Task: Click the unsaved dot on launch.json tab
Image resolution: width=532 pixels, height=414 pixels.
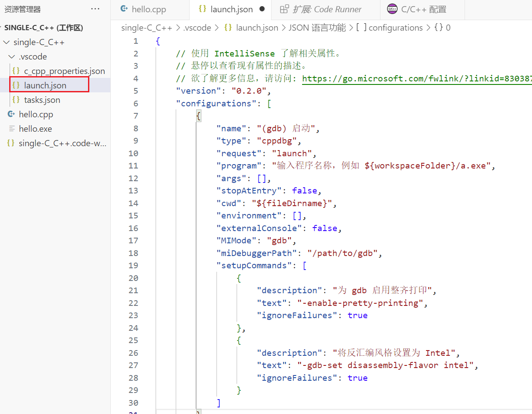Action: click(x=262, y=9)
